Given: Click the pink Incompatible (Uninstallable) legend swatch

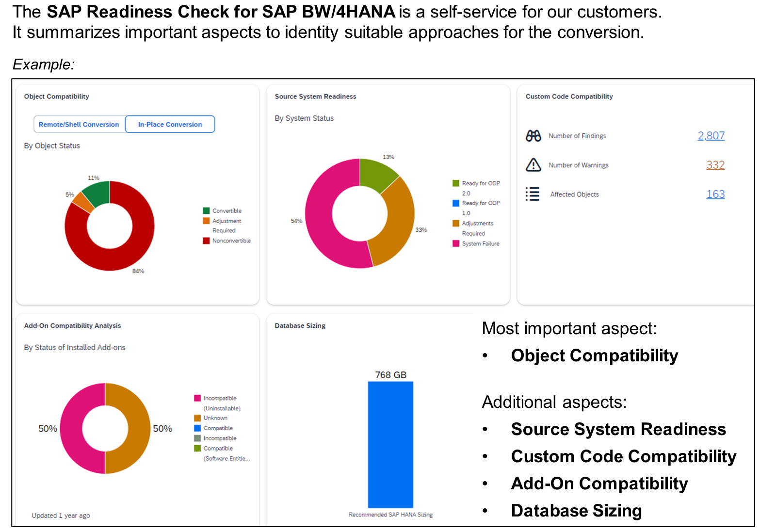Looking at the screenshot, I should [197, 398].
